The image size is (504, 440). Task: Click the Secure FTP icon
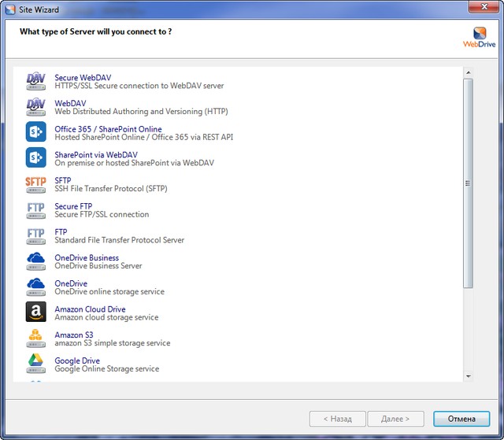point(36,209)
